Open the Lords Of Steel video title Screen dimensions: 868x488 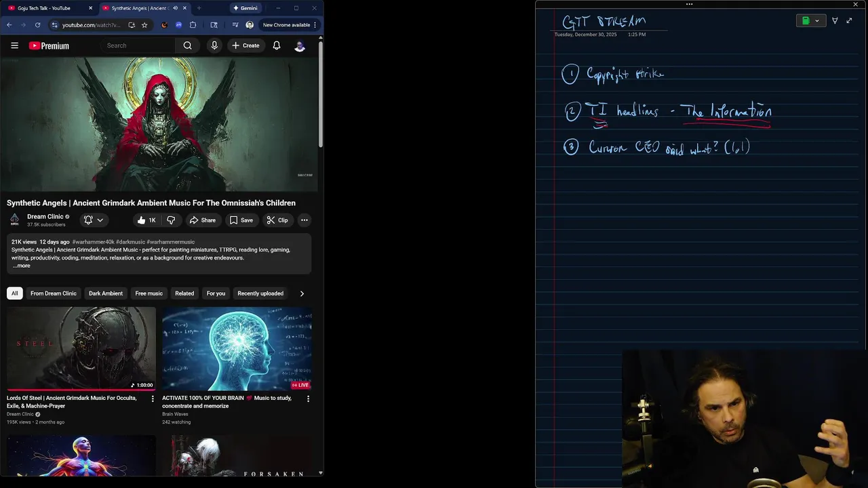pyautogui.click(x=72, y=402)
